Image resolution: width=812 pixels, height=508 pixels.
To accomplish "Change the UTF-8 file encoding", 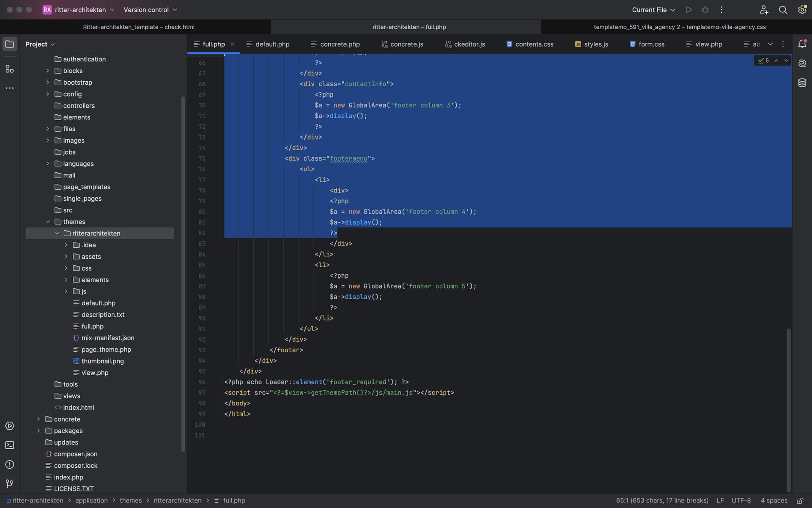I will 741,500.
